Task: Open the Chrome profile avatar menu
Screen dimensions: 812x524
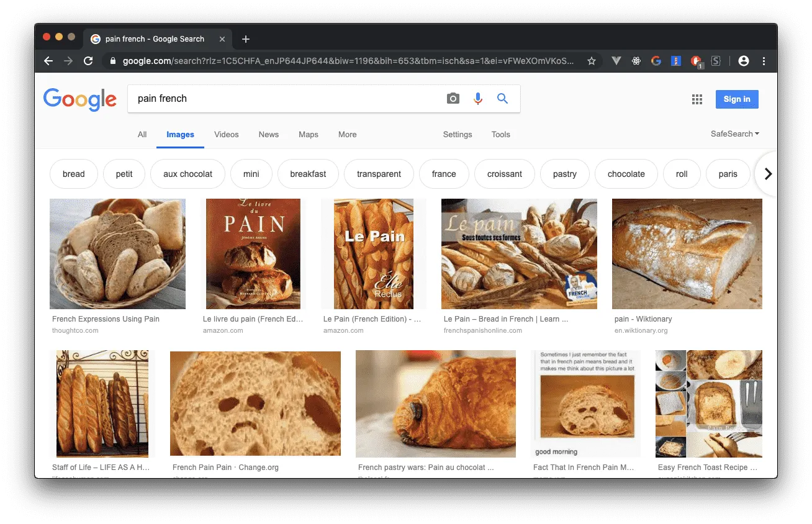Action: click(744, 61)
